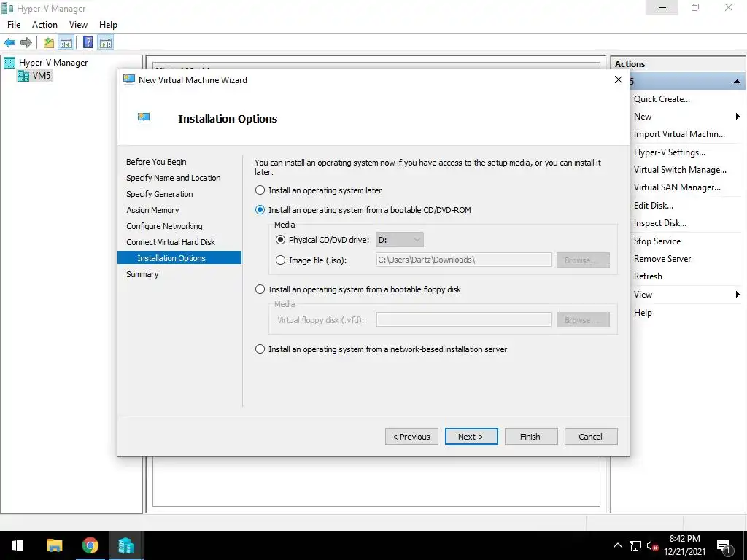Image resolution: width=747 pixels, height=560 pixels.
Task: Go to the Assign Memory step
Action: pyautogui.click(x=152, y=210)
